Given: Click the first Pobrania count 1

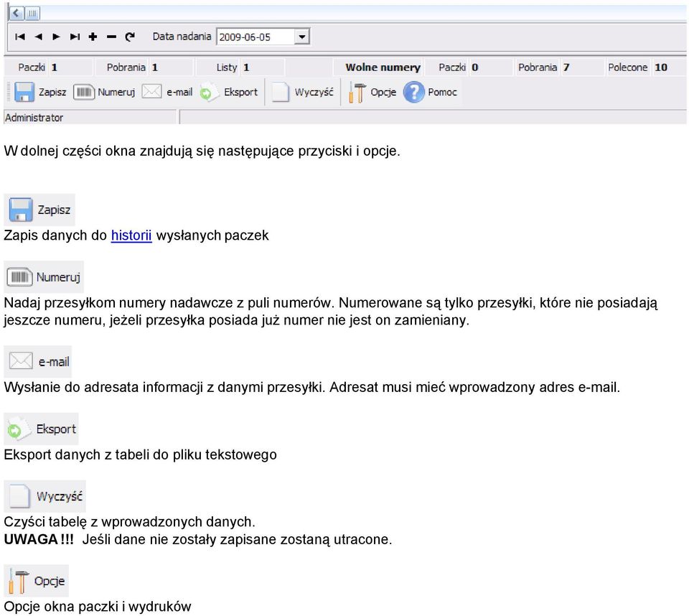Looking at the screenshot, I should (x=155, y=67).
